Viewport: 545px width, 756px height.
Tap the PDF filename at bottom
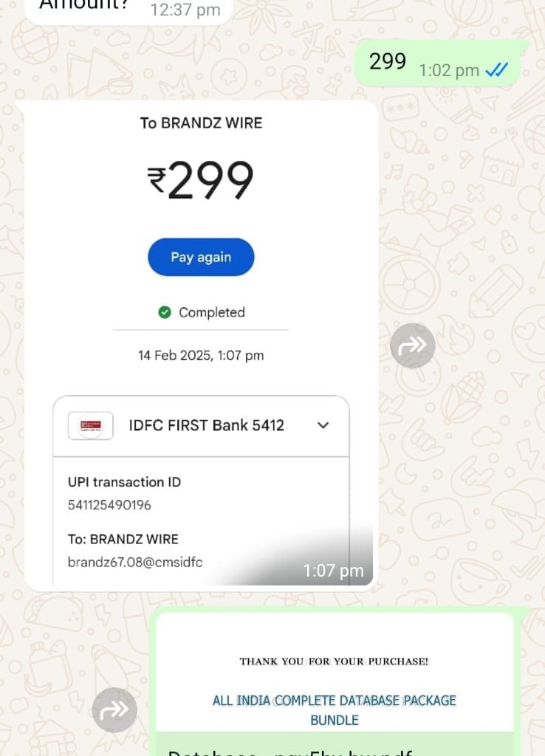click(x=289, y=752)
